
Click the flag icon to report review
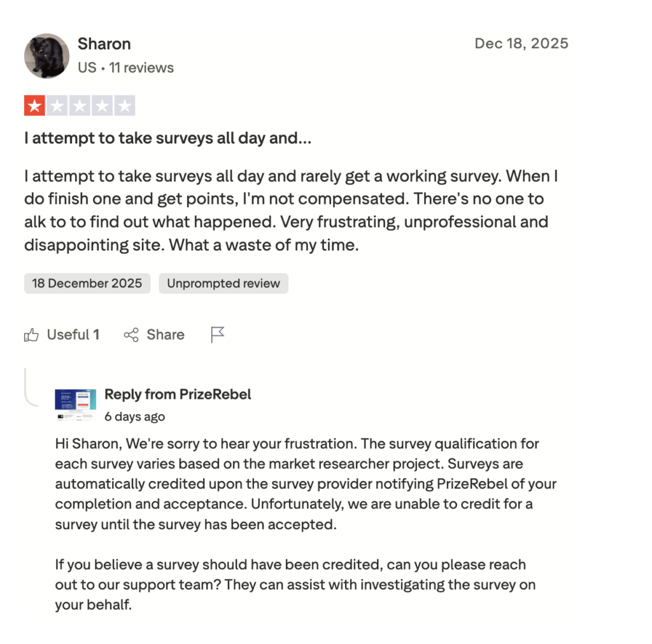pos(217,334)
